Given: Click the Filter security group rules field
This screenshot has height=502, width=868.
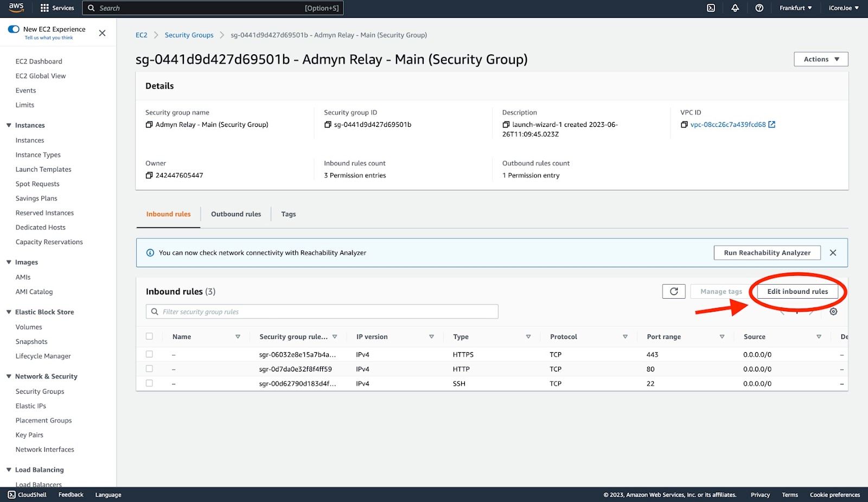Looking at the screenshot, I should click(x=322, y=312).
